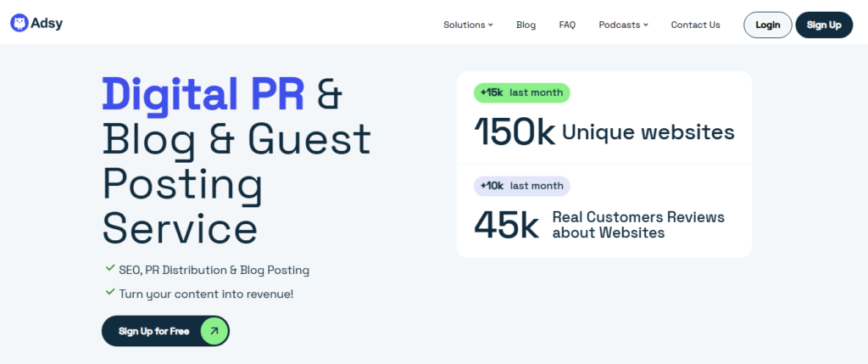Click the green checkmark beside SEO, PR Distribution
Screen dimensions: 868x364
click(x=110, y=269)
